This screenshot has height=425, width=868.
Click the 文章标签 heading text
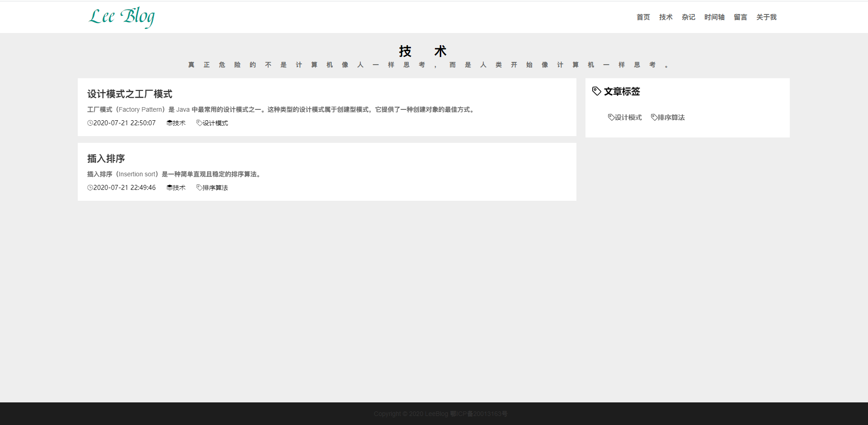coord(622,91)
